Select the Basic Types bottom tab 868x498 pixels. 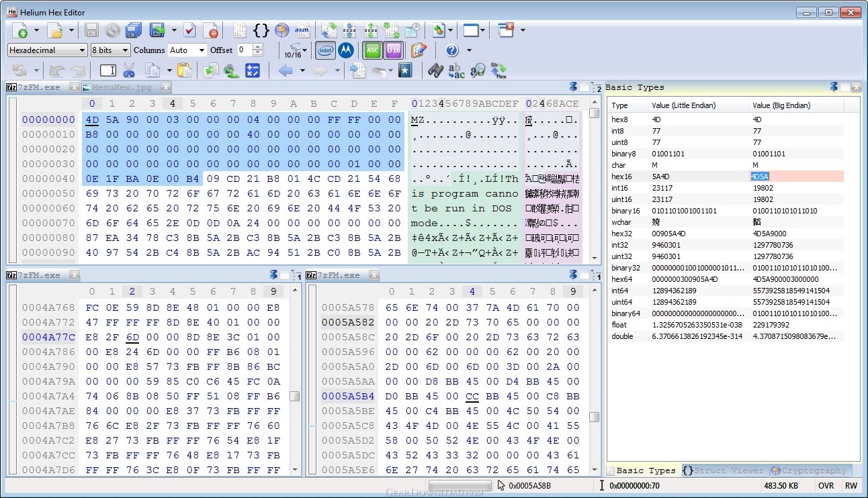[642, 470]
